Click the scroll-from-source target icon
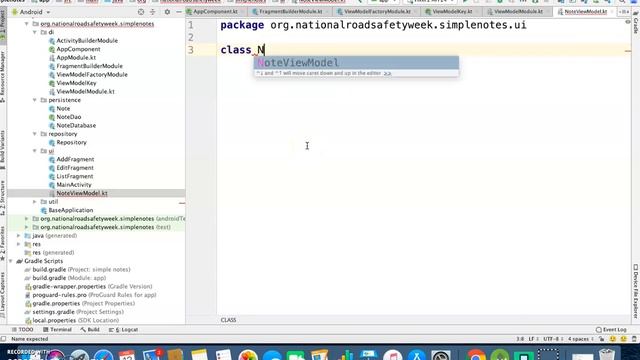 (141, 12)
